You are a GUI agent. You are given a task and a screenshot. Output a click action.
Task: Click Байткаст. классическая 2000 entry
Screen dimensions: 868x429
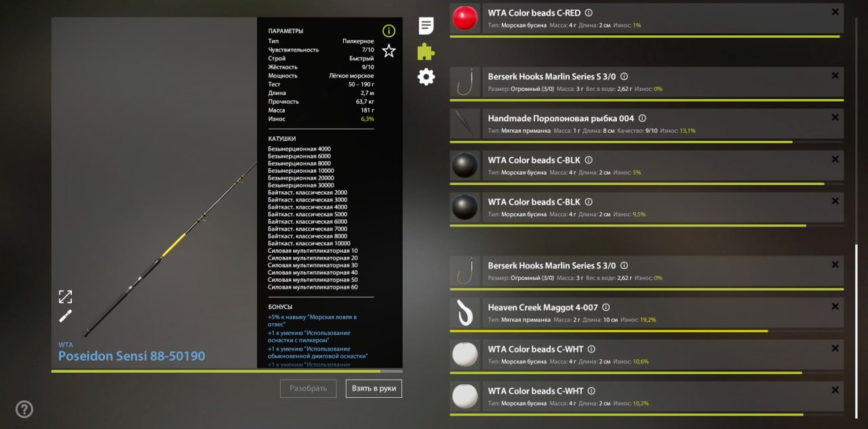(x=307, y=192)
